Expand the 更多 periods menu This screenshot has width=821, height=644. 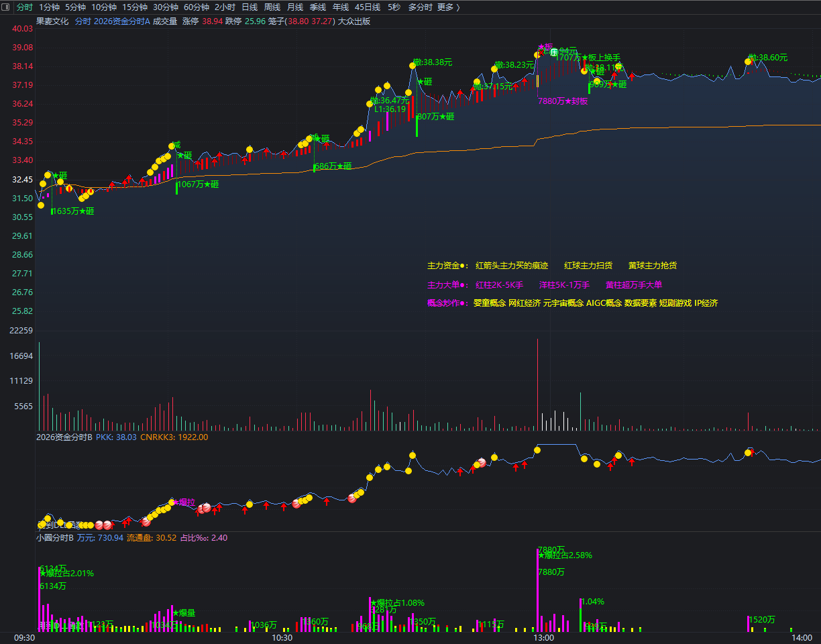click(449, 7)
